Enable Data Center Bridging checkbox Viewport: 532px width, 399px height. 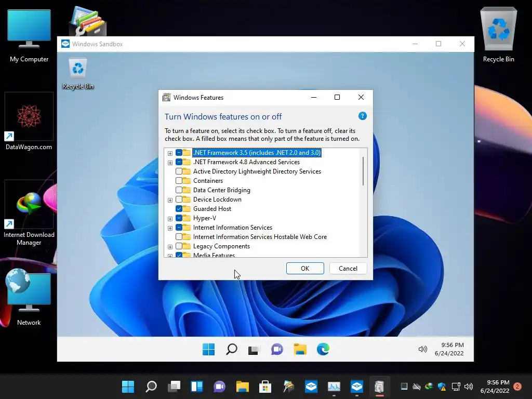[179, 190]
